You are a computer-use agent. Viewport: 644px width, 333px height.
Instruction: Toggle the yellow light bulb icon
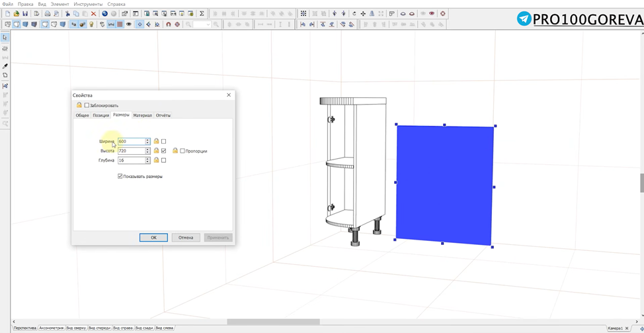91,24
